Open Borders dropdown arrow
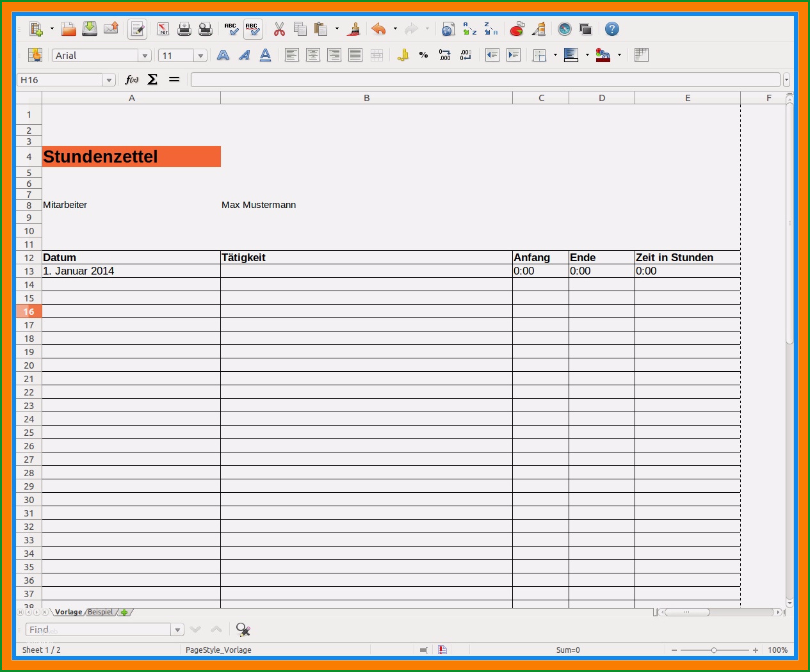This screenshot has height=672, width=810. pos(555,55)
